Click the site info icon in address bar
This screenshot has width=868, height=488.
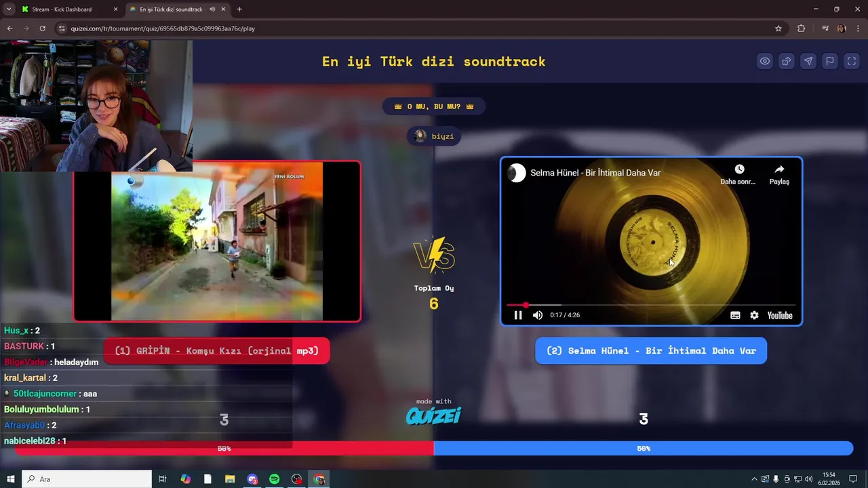point(62,28)
